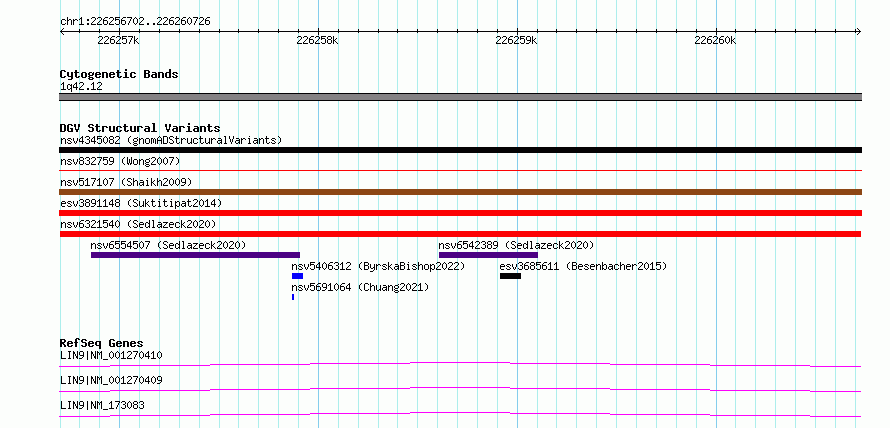Select the thin red nsv832759 variant line
This screenshot has height=428, width=890.
[460, 170]
